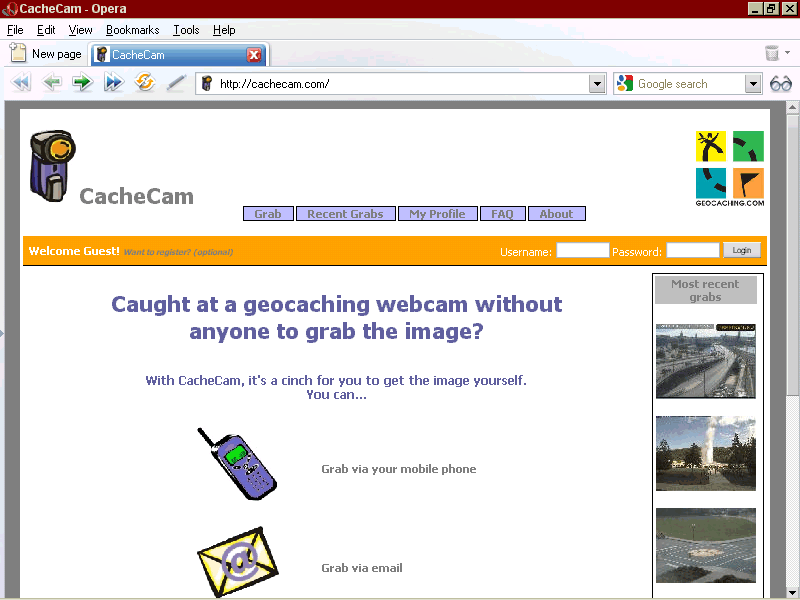Go to Recent Grabs page
The image size is (800, 600).
(x=345, y=214)
